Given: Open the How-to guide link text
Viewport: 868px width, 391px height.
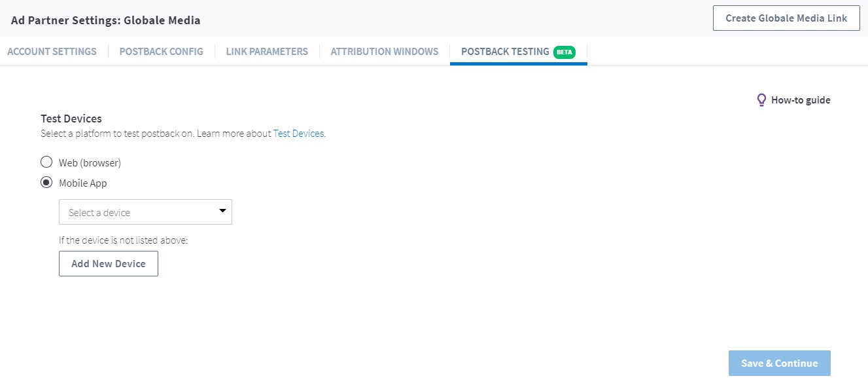Looking at the screenshot, I should pyautogui.click(x=801, y=100).
